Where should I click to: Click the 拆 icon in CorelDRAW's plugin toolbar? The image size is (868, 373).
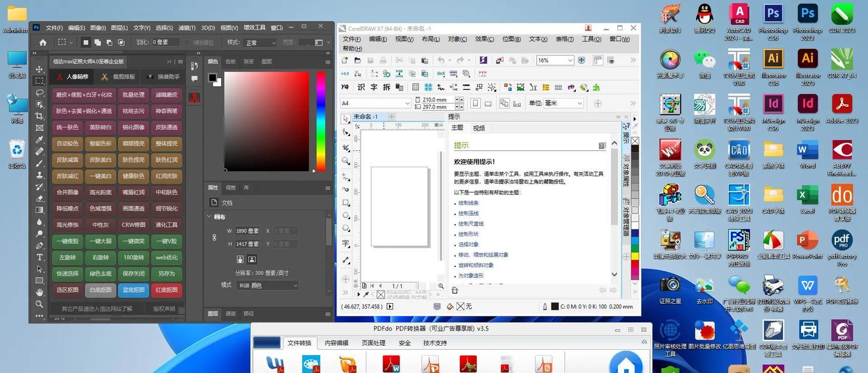387,87
